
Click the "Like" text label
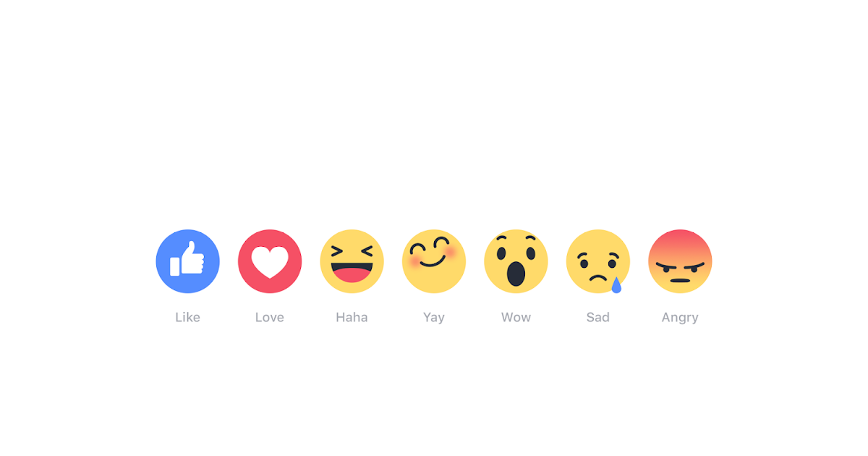[187, 317]
